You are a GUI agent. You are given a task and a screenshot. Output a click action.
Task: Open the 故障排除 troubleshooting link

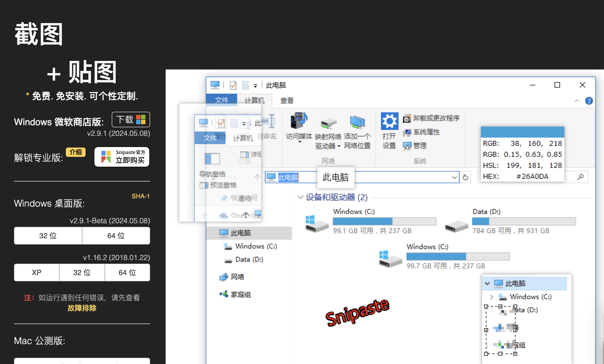82,308
